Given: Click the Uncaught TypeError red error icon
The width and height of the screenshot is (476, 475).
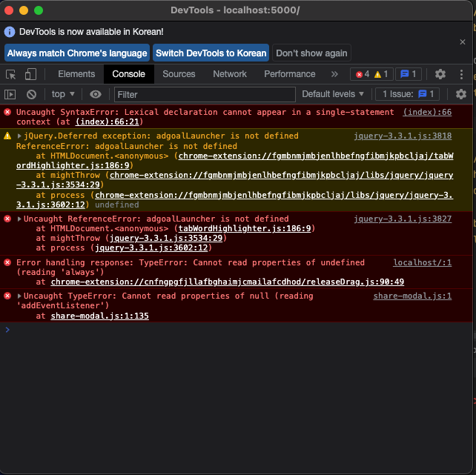Looking at the screenshot, I should (x=7, y=296).
